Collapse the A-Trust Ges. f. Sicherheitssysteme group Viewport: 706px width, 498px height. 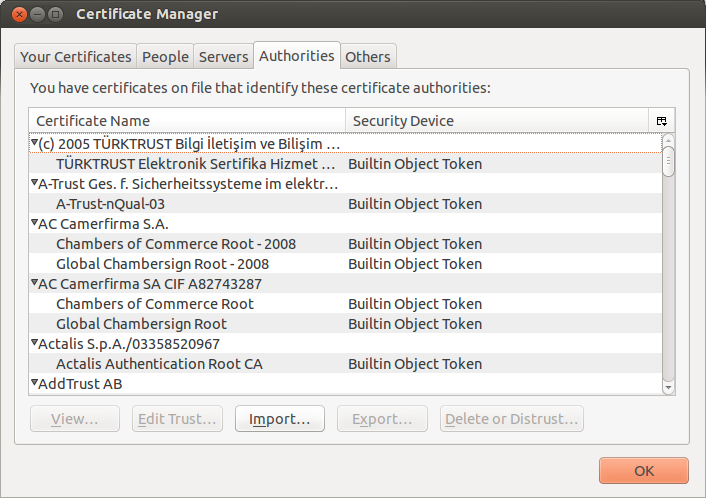point(34,184)
